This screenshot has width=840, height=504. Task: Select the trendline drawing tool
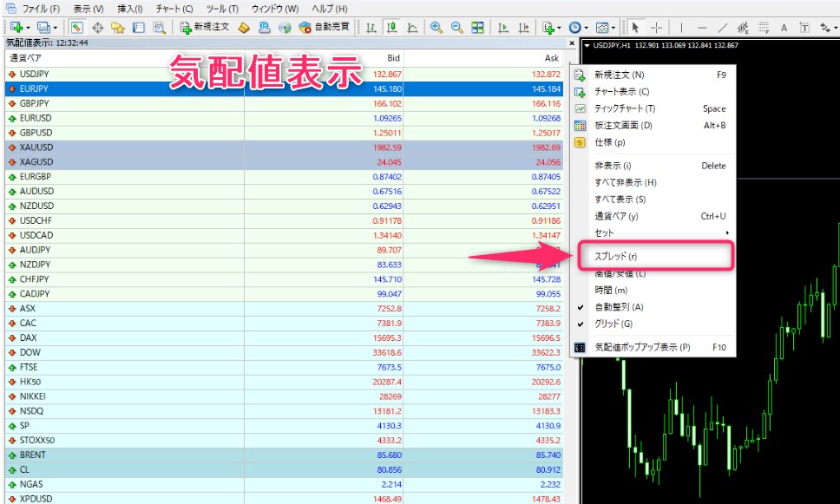click(723, 28)
